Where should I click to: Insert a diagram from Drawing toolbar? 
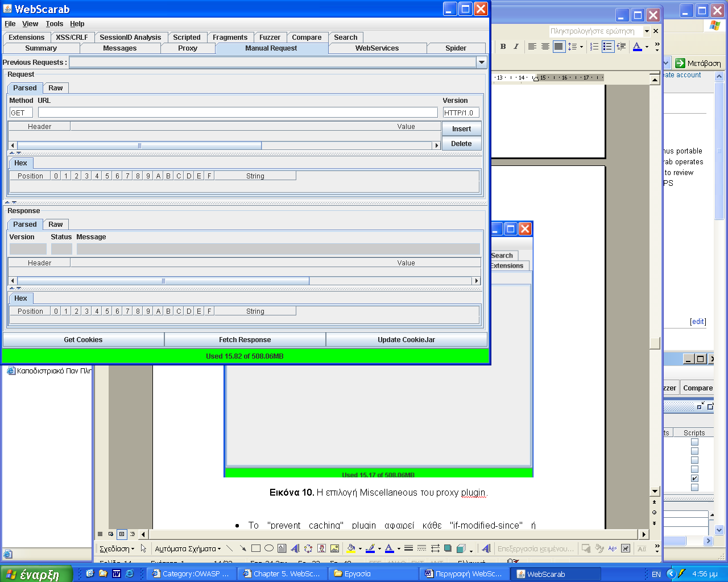click(x=308, y=548)
